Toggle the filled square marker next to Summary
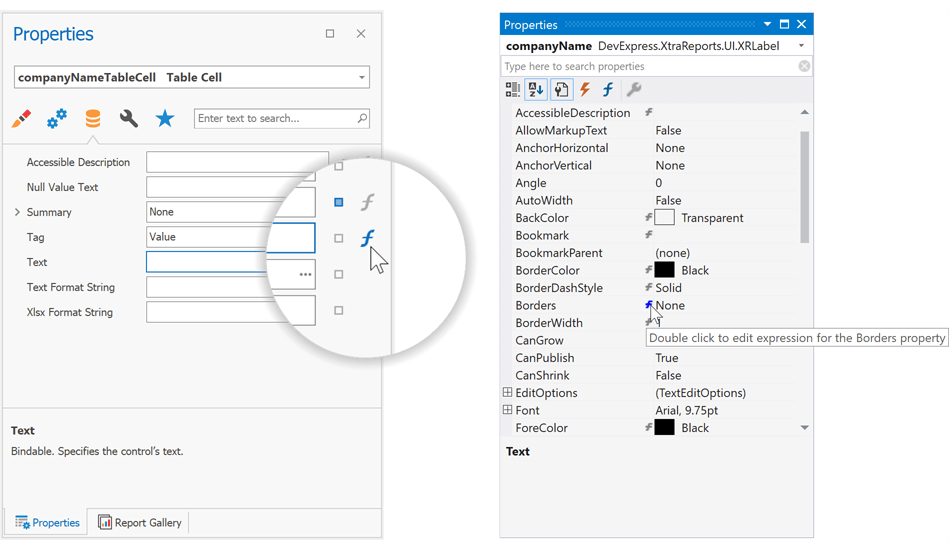 (x=339, y=202)
